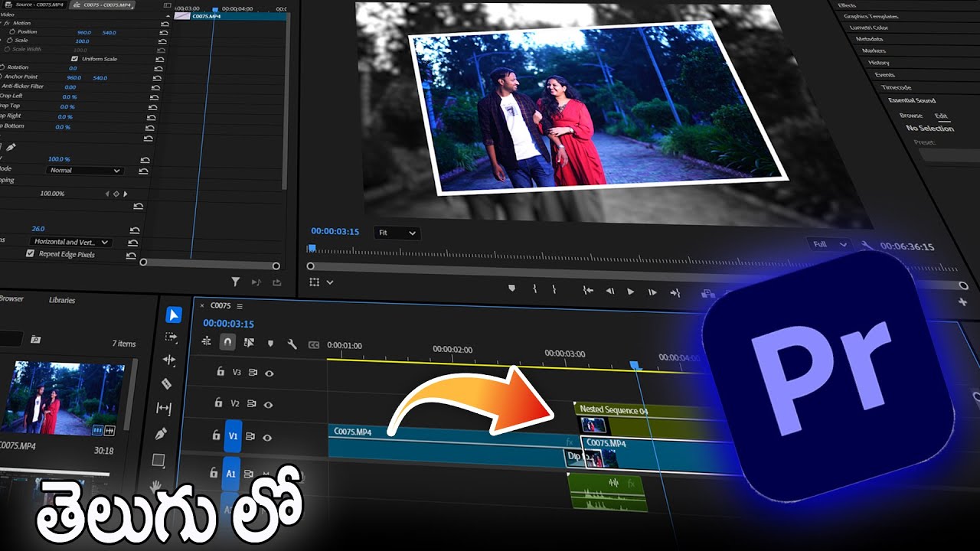Screen dimensions: 980x551
Task: Toggle V3 track eye visibility
Action: click(x=269, y=373)
